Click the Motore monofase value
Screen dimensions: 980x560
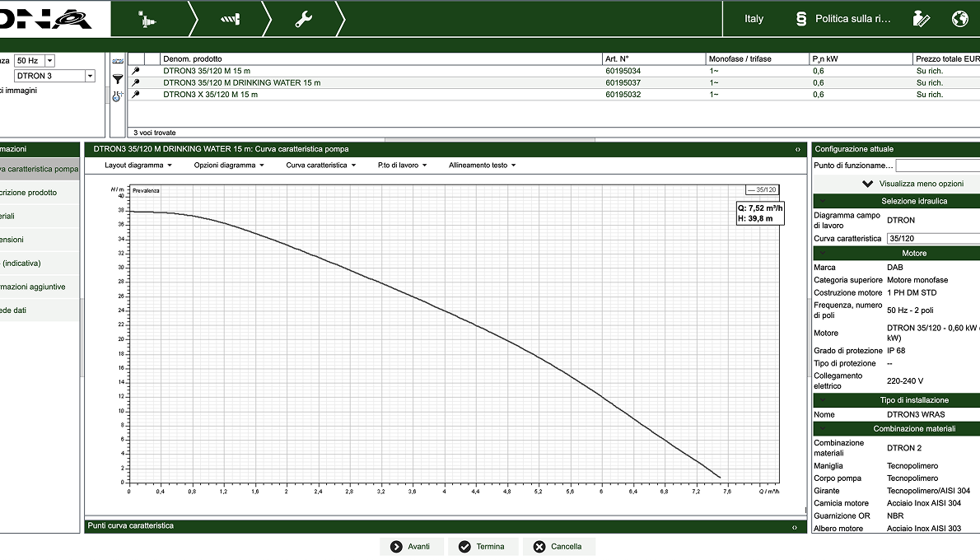[x=917, y=280]
